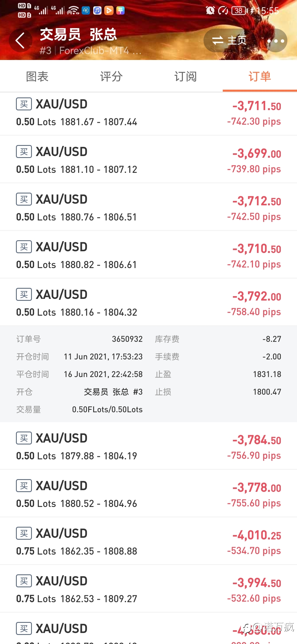Switch to the 评分 tab

pos(111,76)
